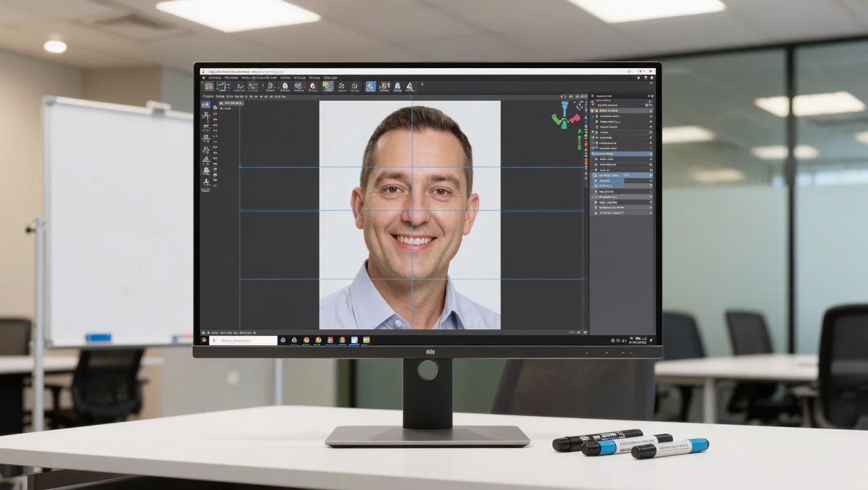This screenshot has height=490, width=868.
Task: Click the red axis of orientation gizmo
Action: click(x=574, y=119)
